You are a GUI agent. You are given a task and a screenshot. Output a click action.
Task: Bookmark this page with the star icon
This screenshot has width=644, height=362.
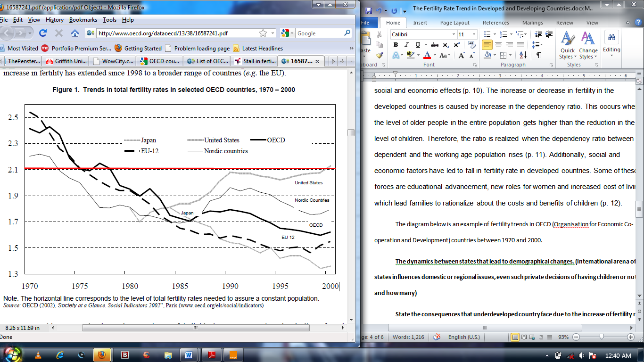pos(263,33)
